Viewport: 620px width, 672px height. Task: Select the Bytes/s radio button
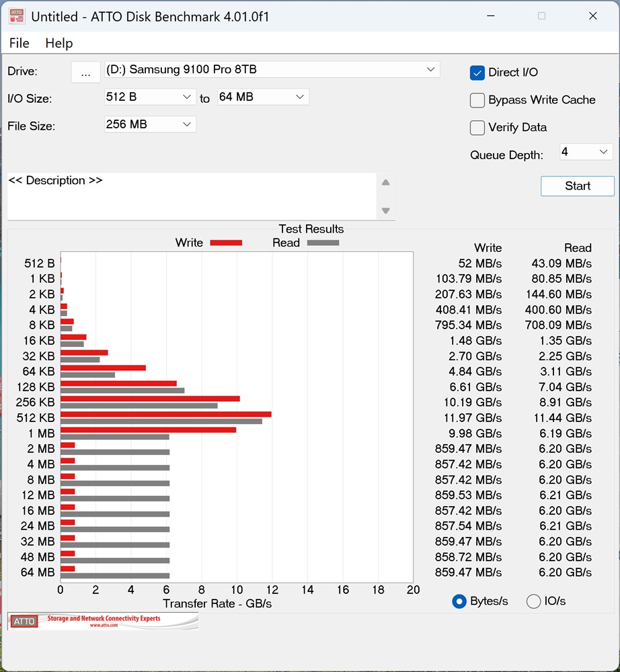pos(460,601)
